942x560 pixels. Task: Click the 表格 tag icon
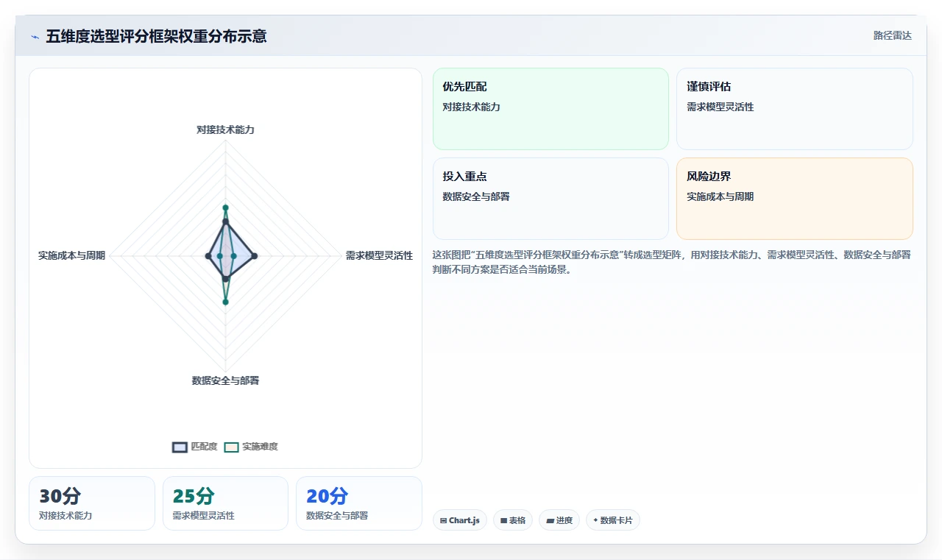tap(503, 520)
